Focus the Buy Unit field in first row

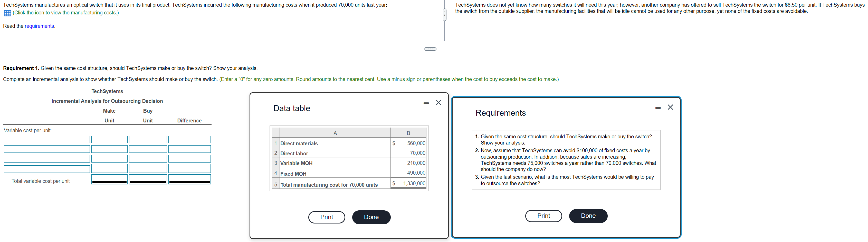[x=148, y=139]
